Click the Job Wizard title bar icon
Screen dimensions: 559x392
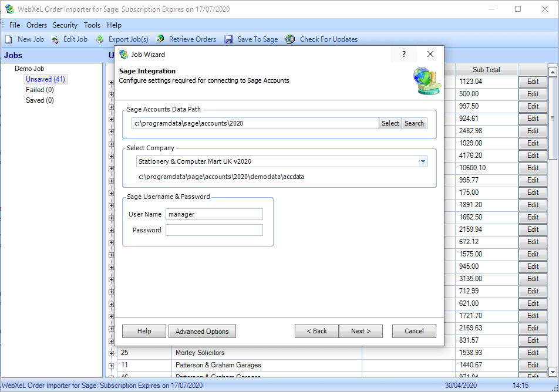pyautogui.click(x=123, y=54)
